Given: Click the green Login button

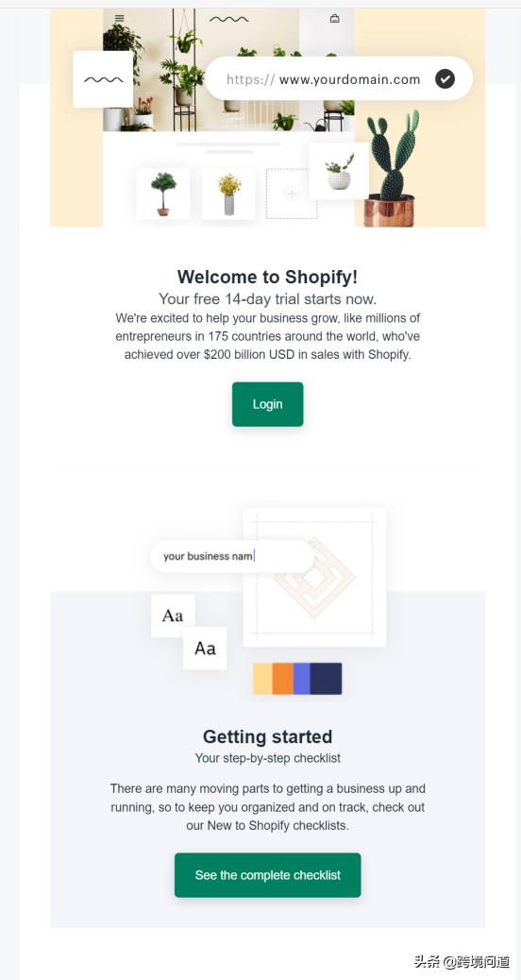Looking at the screenshot, I should coord(267,404).
